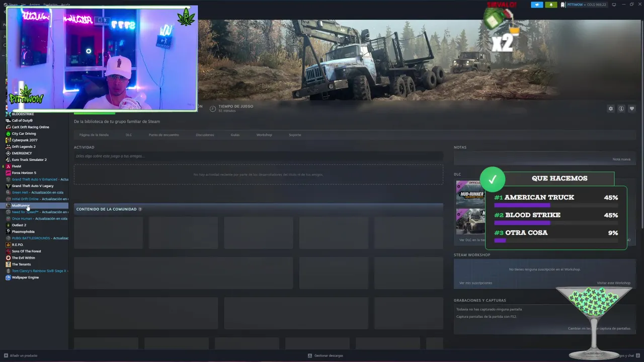Viewport: 644px width, 362px height.
Task: Click the Forza Horizon 5 icon
Action: (x=8, y=173)
